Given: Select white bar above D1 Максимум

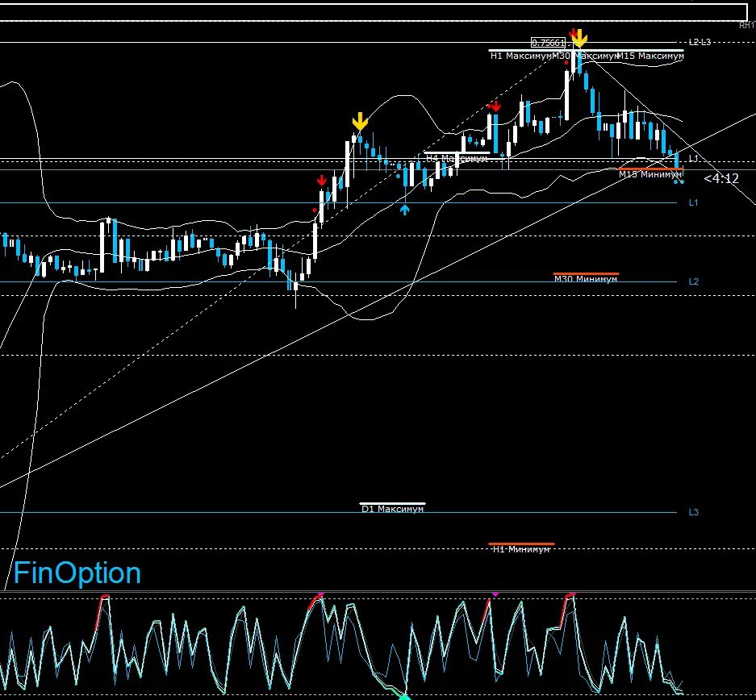Looking at the screenshot, I should pos(392,503).
